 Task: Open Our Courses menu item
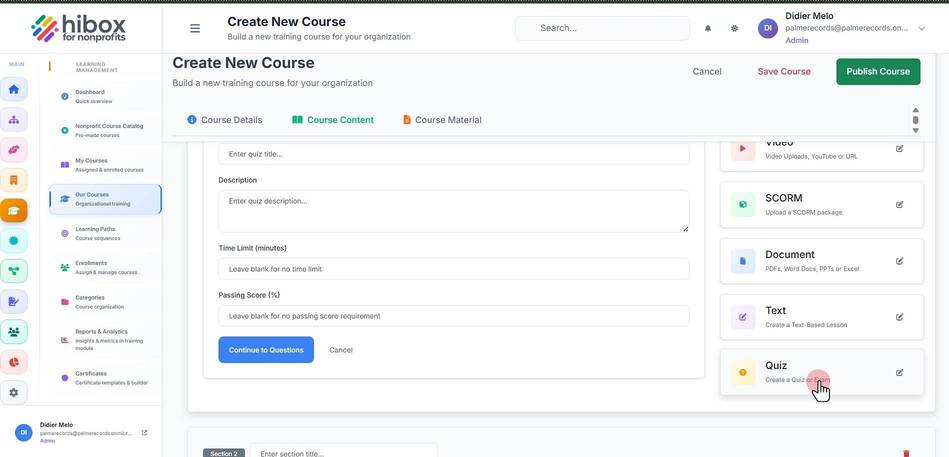point(105,199)
